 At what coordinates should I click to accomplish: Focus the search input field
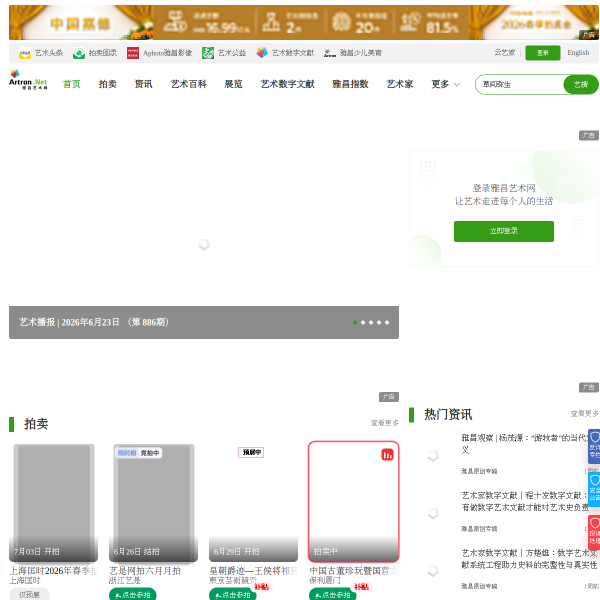tap(520, 85)
